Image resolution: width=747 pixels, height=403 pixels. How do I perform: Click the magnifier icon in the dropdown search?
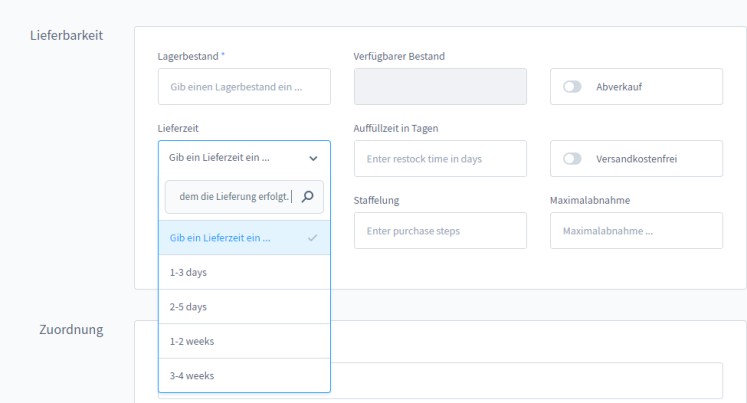(x=308, y=197)
